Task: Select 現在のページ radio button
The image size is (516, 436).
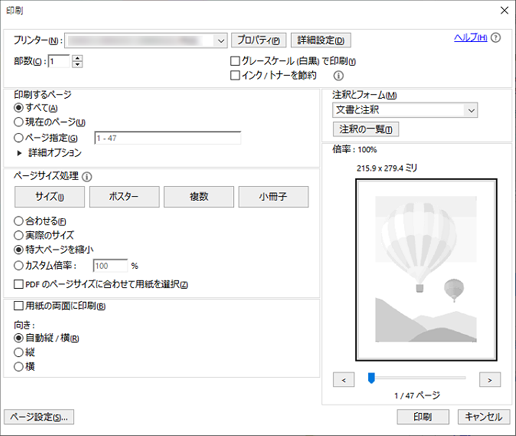Action: 19,122
